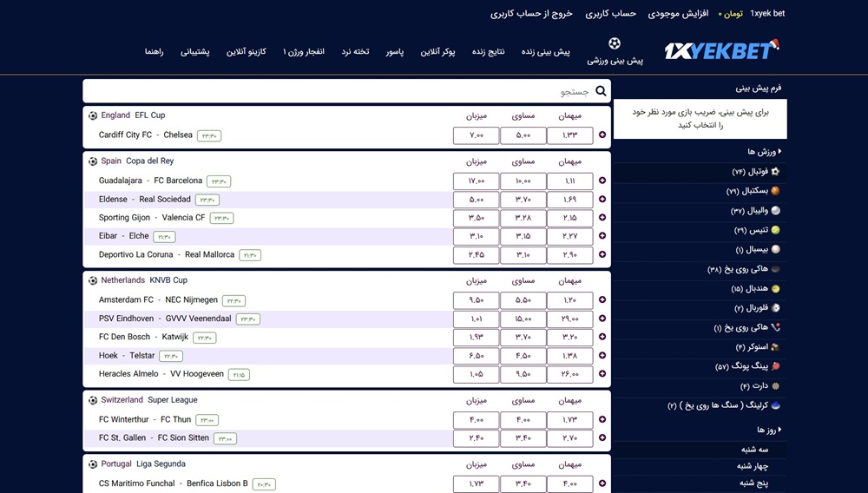The width and height of the screenshot is (868, 493).
Task: Click tennis ball icon in sports sidebar
Action: click(775, 230)
